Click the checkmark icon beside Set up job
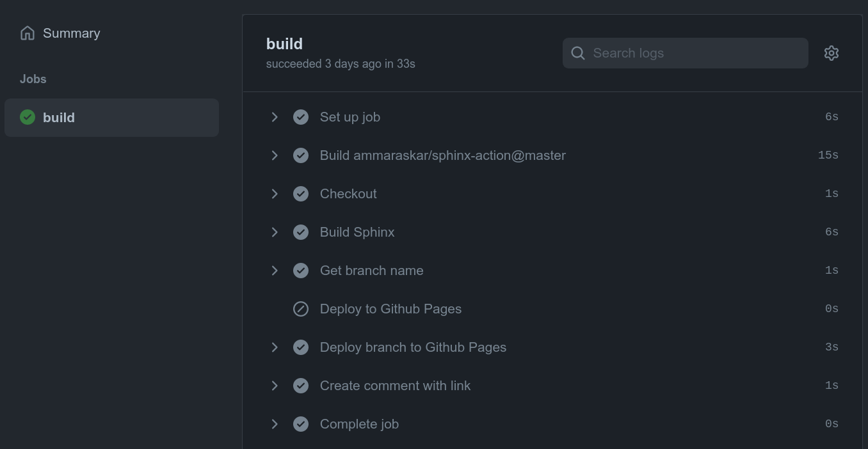Screen dimensions: 868x449 click(301, 117)
